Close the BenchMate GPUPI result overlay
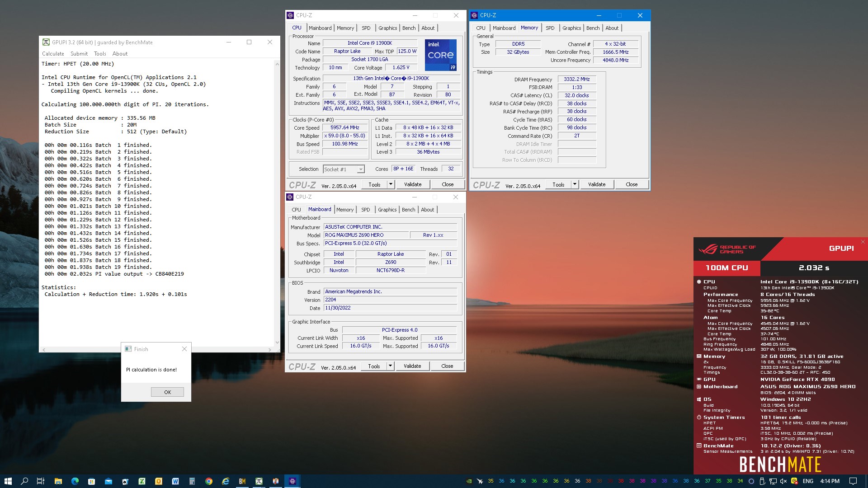This screenshot has height=488, width=868. point(863,242)
